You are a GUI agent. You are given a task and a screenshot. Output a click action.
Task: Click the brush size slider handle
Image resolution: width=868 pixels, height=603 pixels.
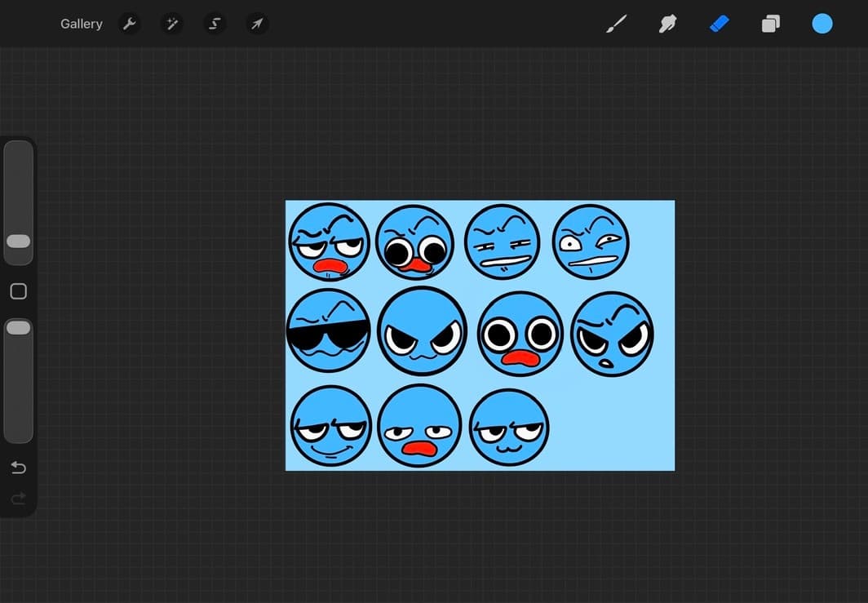[x=18, y=242]
